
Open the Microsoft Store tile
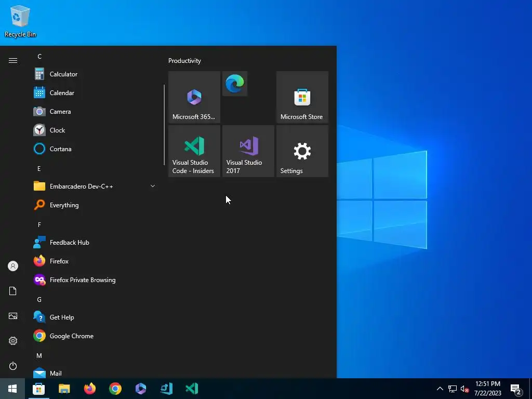302,97
